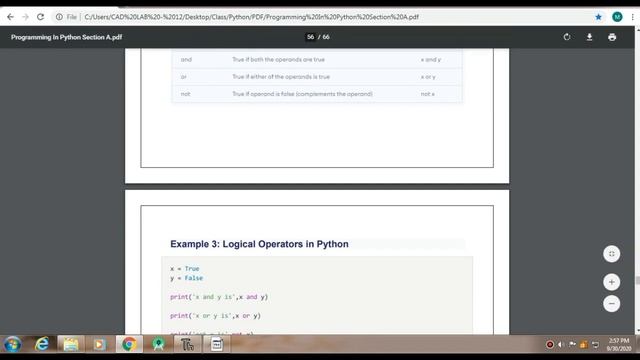The height and width of the screenshot is (360, 640).
Task: Reload the PDF page
Action: tap(40, 17)
